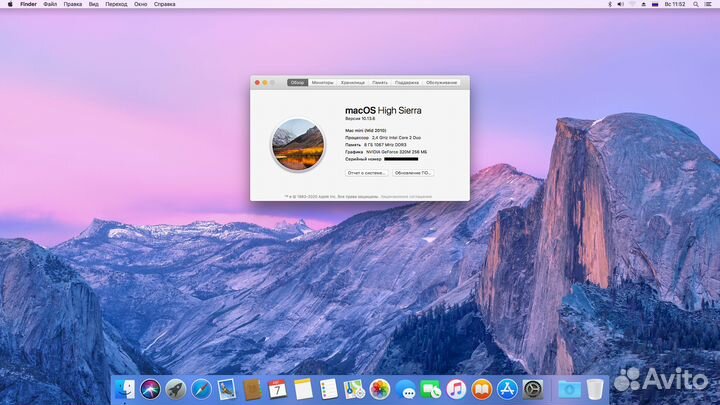The width and height of the screenshot is (720, 405).
Task: Click the Версия 10.13.6 text
Action: click(x=360, y=118)
